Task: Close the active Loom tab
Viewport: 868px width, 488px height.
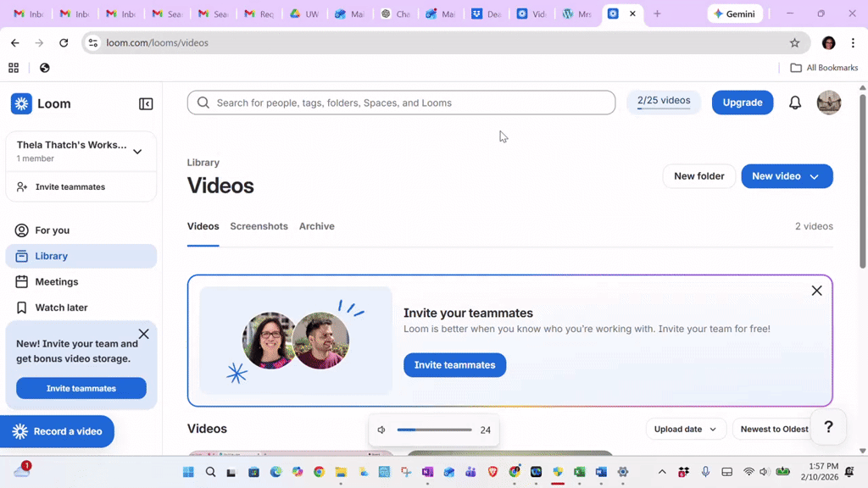Action: click(x=632, y=14)
